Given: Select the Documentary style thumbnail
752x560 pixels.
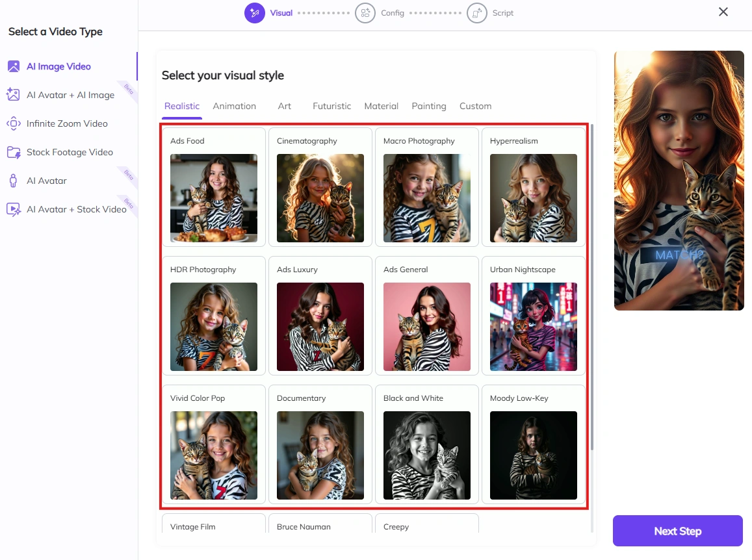Looking at the screenshot, I should click(x=320, y=455).
